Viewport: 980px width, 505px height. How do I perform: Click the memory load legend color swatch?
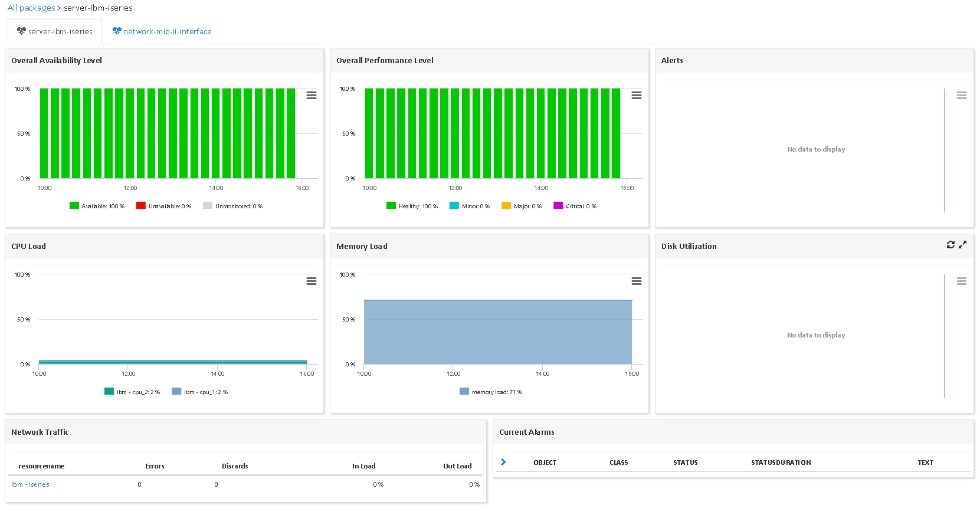[x=464, y=392]
